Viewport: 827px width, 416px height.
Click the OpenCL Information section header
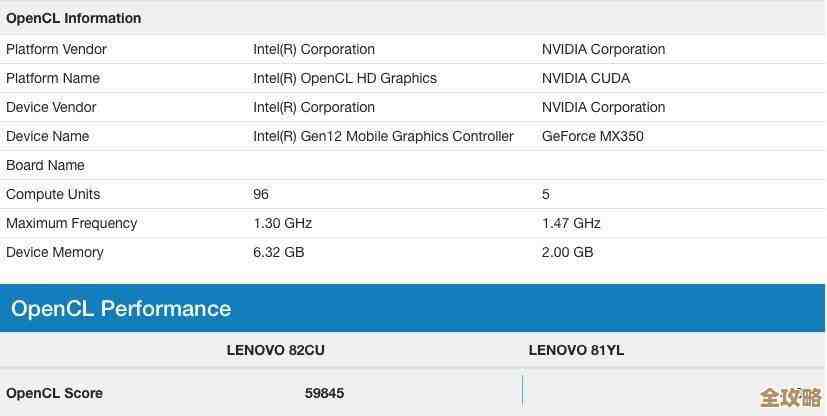click(x=74, y=18)
